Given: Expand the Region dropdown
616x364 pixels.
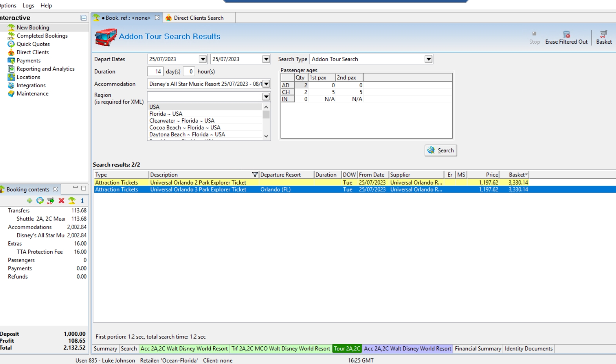Looking at the screenshot, I should click(x=266, y=97).
